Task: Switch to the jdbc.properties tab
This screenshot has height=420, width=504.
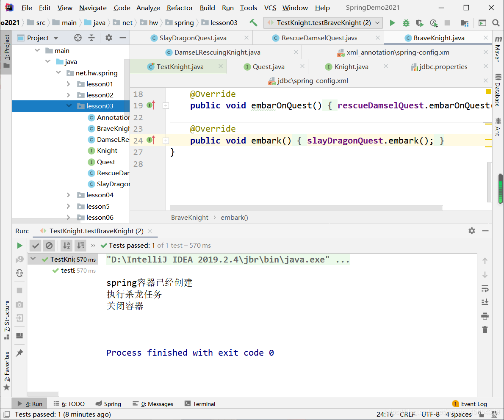Action: (x=443, y=66)
